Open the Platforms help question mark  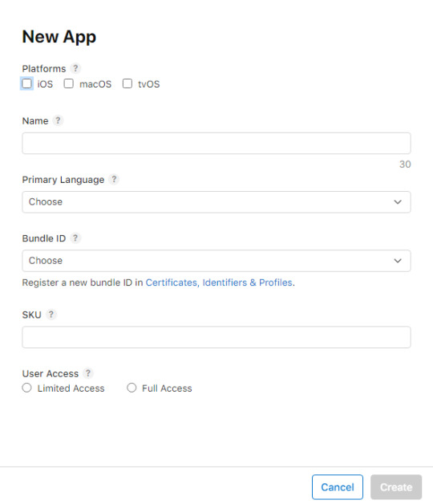(75, 68)
